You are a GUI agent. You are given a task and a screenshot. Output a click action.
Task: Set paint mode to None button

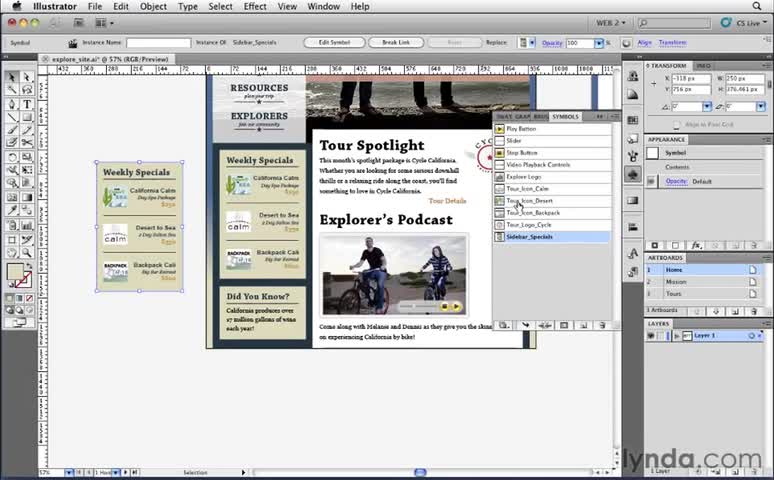(29, 298)
